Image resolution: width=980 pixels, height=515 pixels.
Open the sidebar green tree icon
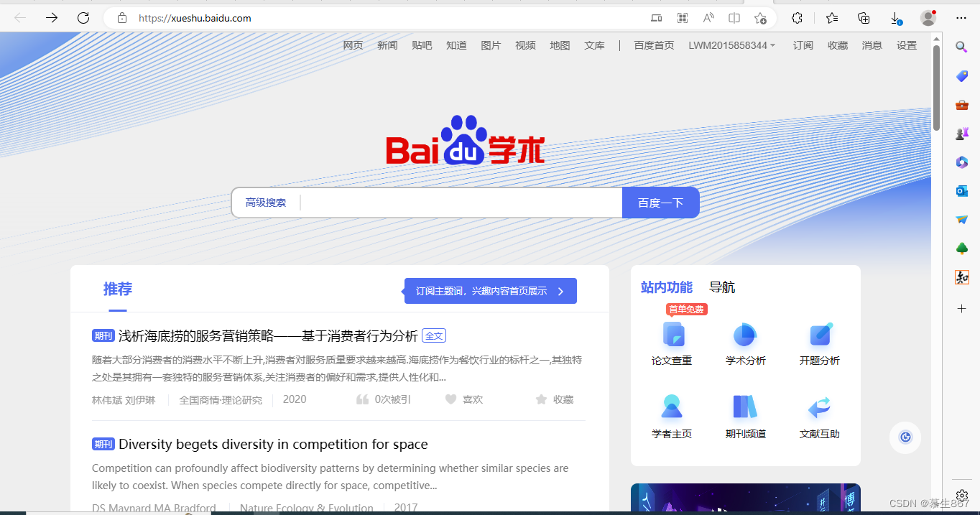tap(962, 249)
